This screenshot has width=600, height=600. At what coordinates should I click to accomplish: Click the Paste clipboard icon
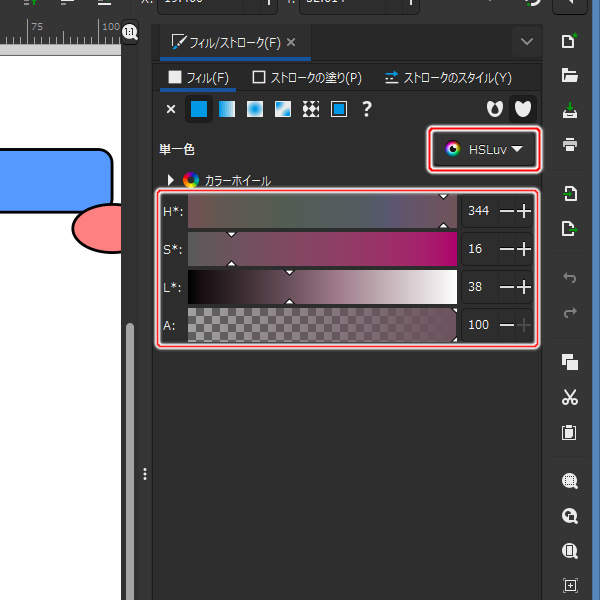pos(569,432)
